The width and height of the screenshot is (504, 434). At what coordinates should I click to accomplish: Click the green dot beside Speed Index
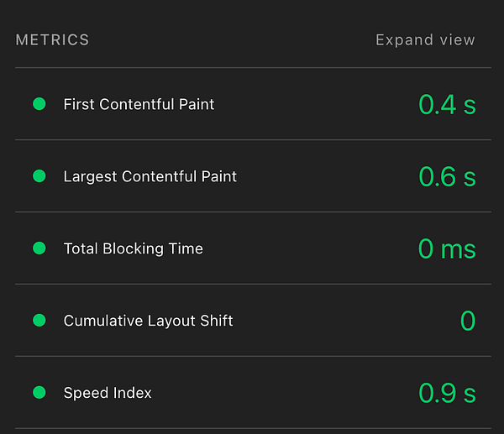click(39, 393)
